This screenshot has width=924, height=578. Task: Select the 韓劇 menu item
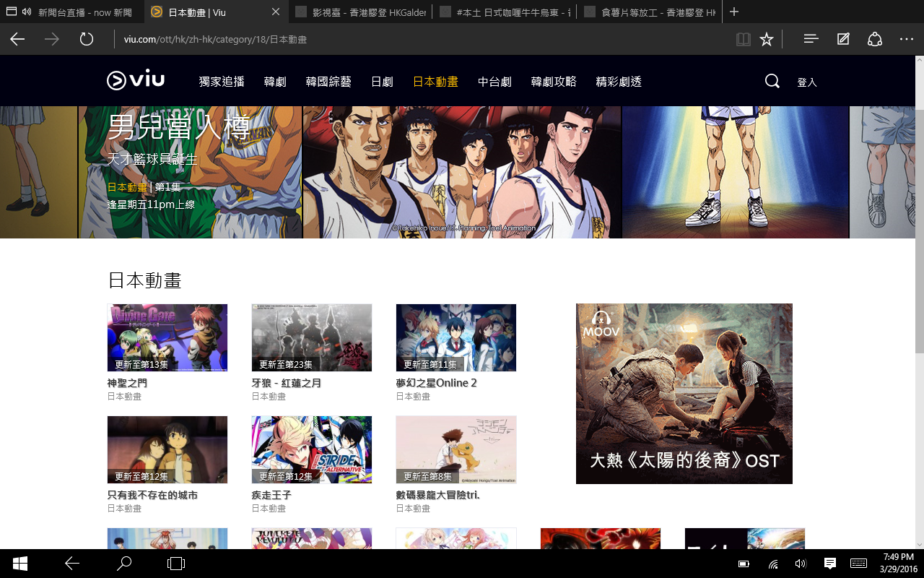point(275,82)
